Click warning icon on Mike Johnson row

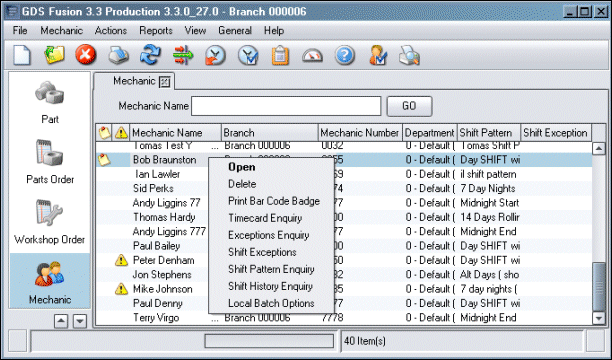point(121,289)
